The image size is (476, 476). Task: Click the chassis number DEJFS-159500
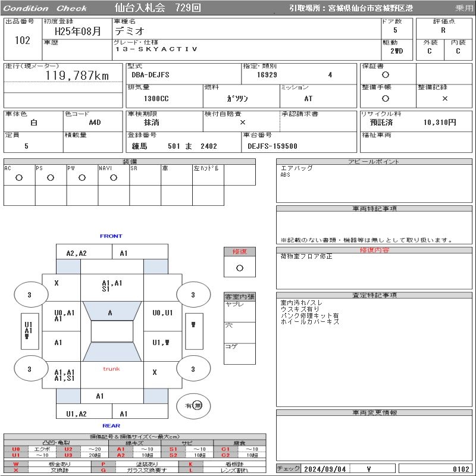[x=272, y=146]
